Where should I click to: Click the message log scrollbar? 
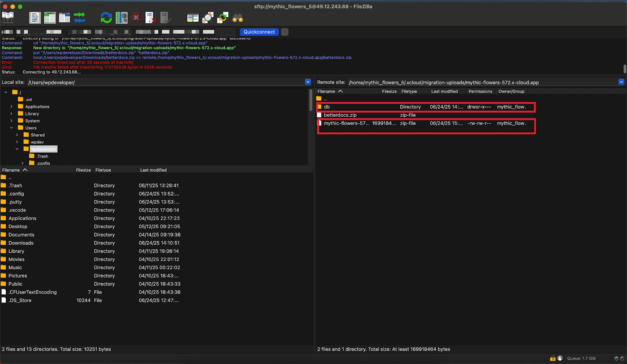625,69
